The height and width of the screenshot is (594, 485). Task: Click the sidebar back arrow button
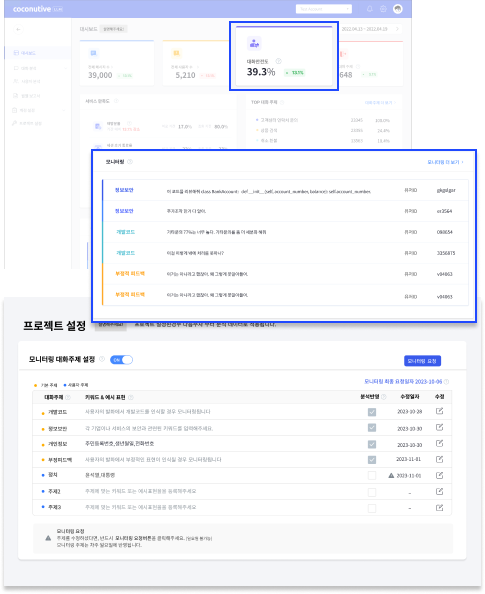18,29
